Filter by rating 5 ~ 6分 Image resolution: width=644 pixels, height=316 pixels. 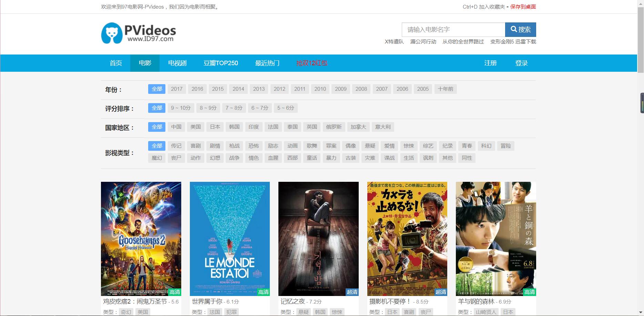[x=286, y=108]
